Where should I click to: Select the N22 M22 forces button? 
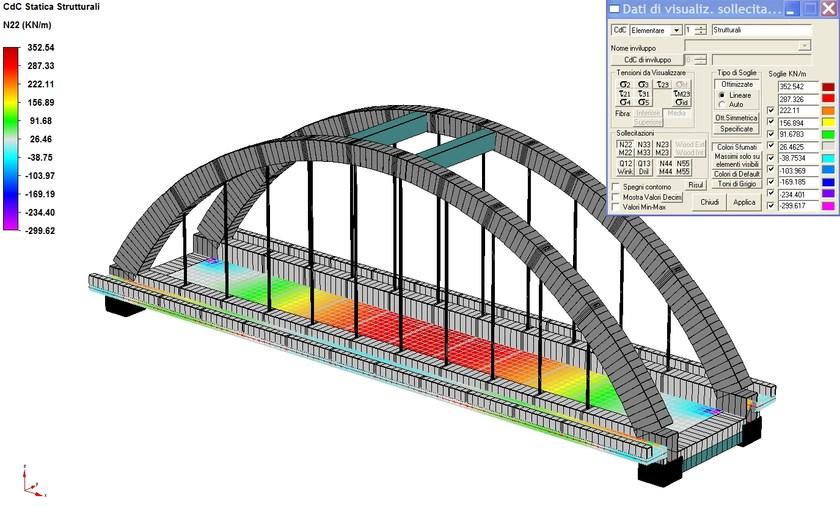(625, 148)
